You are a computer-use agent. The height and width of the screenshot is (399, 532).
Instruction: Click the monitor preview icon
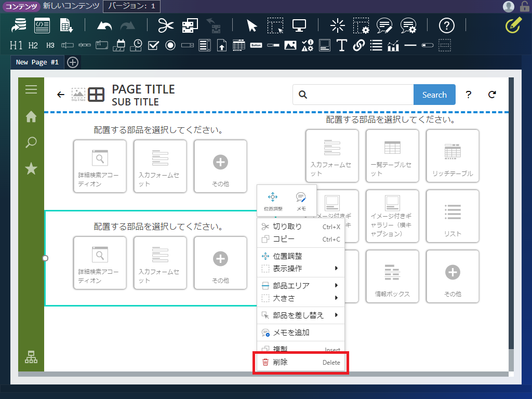pyautogui.click(x=299, y=25)
